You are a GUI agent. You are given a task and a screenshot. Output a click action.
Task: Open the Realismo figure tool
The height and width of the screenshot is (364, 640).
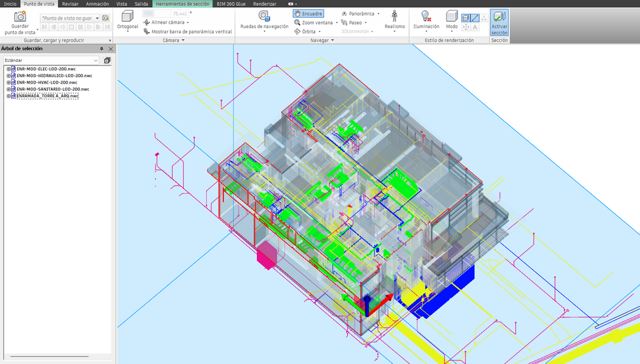(394, 16)
